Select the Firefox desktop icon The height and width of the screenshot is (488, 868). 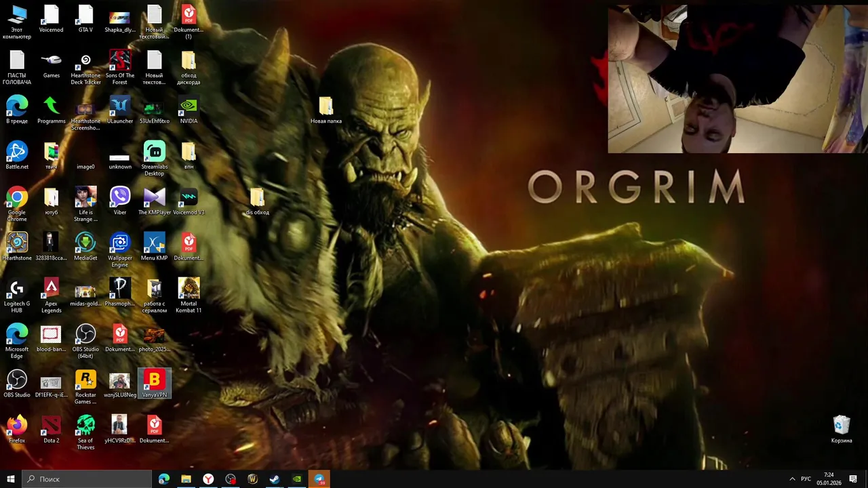click(17, 429)
